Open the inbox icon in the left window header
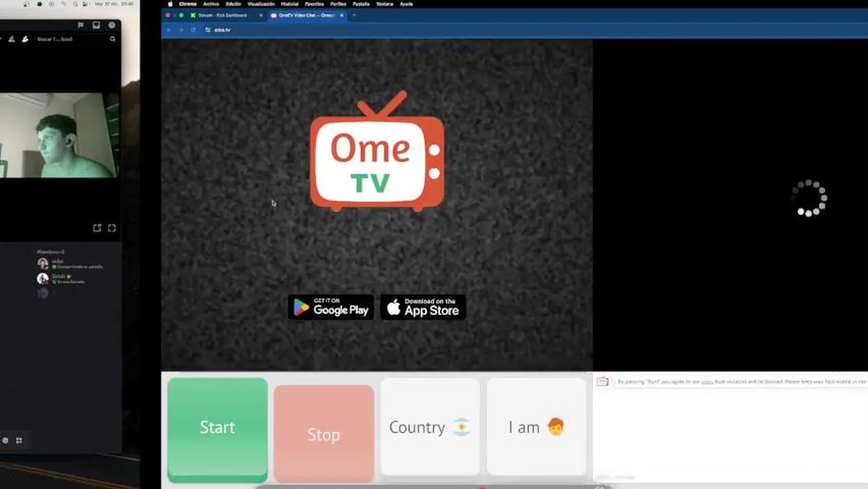This screenshot has height=489, width=868. [x=96, y=25]
